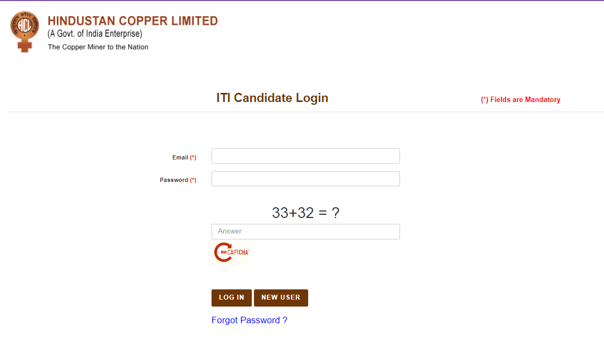Viewport: 604px width, 364px height.
Task: Open registration via NEW USER button
Action: (x=281, y=297)
